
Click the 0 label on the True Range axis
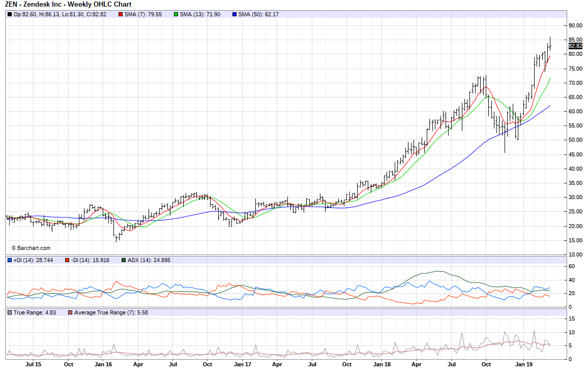click(570, 359)
